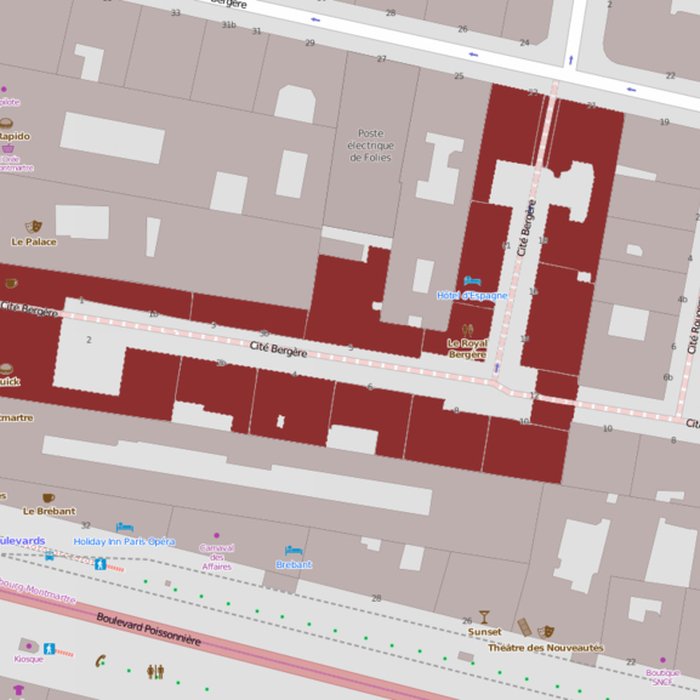Viewport: 700px width, 700px height.
Task: Click the Sunset cocktail glass icon
Action: 484,617
